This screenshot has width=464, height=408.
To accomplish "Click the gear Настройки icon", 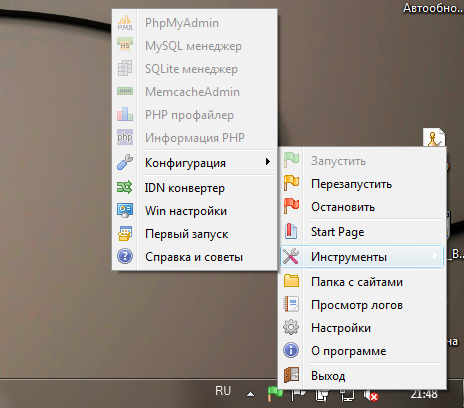I will (x=291, y=327).
